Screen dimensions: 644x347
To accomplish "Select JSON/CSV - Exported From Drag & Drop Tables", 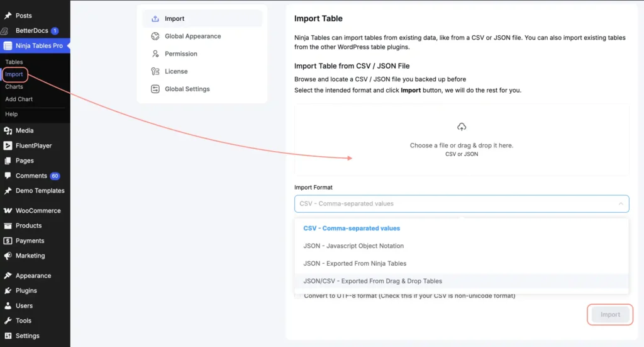I will tap(462, 282).
